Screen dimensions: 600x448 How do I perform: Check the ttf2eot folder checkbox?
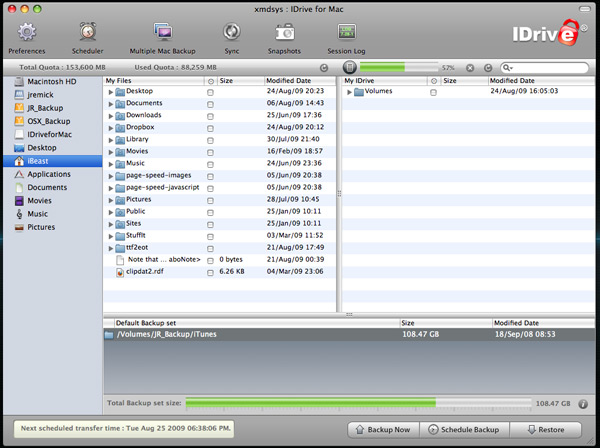(210, 249)
